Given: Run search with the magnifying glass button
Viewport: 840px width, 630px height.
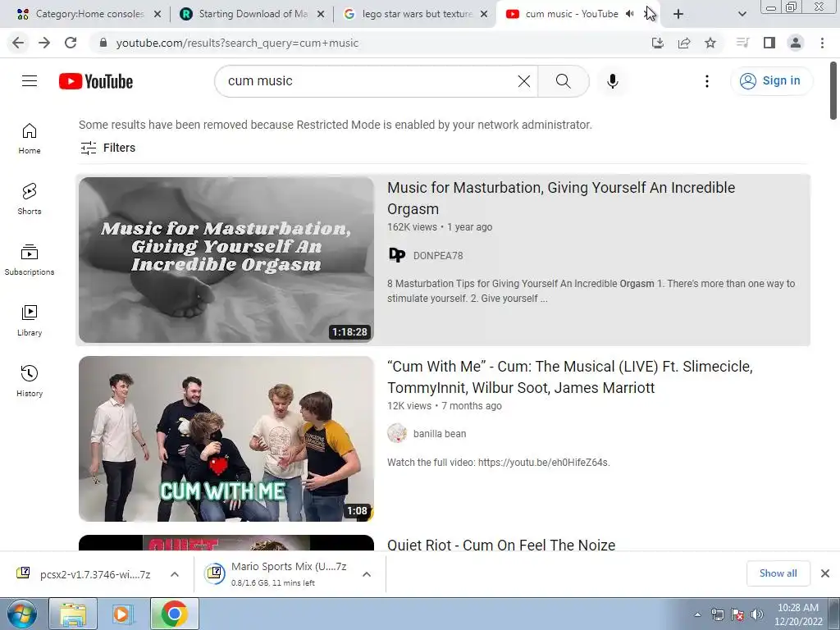Looking at the screenshot, I should [563, 81].
